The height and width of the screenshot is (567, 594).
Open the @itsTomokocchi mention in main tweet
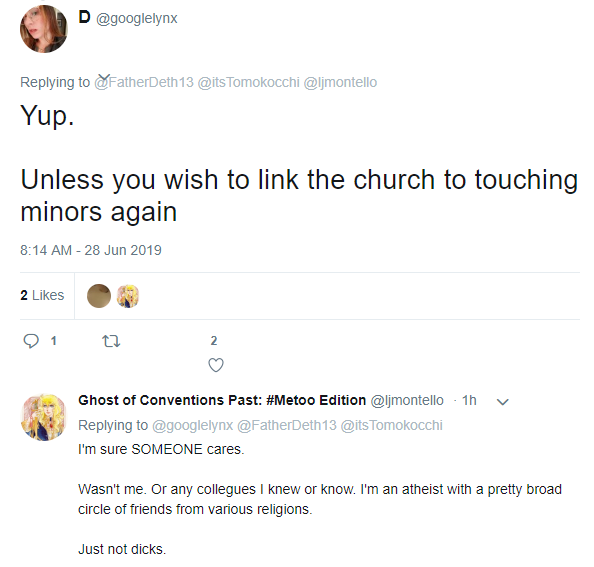pos(249,82)
